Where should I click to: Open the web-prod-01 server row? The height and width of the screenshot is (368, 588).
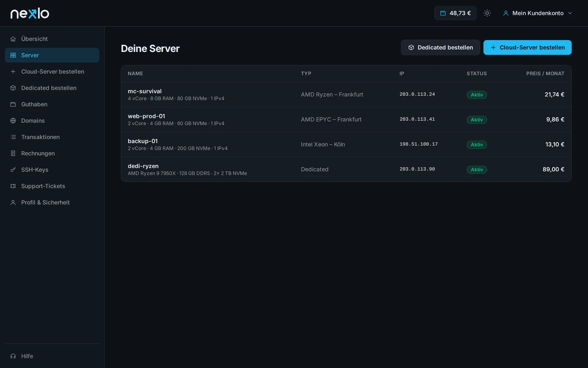click(346, 120)
